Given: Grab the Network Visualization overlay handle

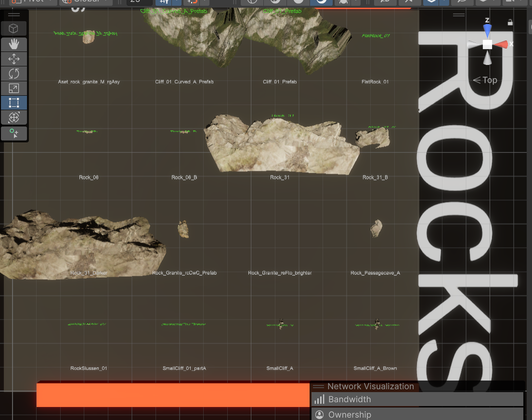Looking at the screenshot, I should click(x=318, y=386).
